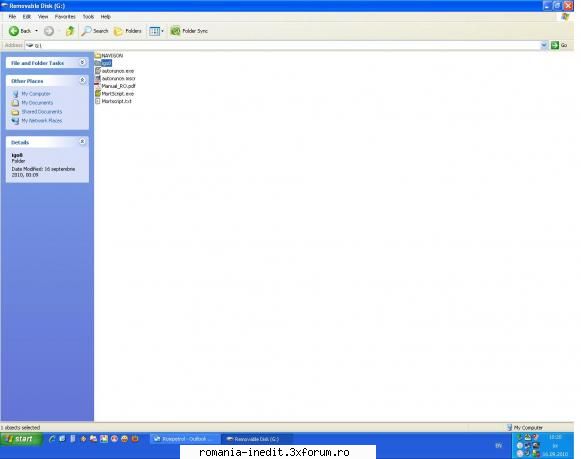Collapse the File and Folder Tasks panel
The image size is (581, 459).
[x=82, y=63]
